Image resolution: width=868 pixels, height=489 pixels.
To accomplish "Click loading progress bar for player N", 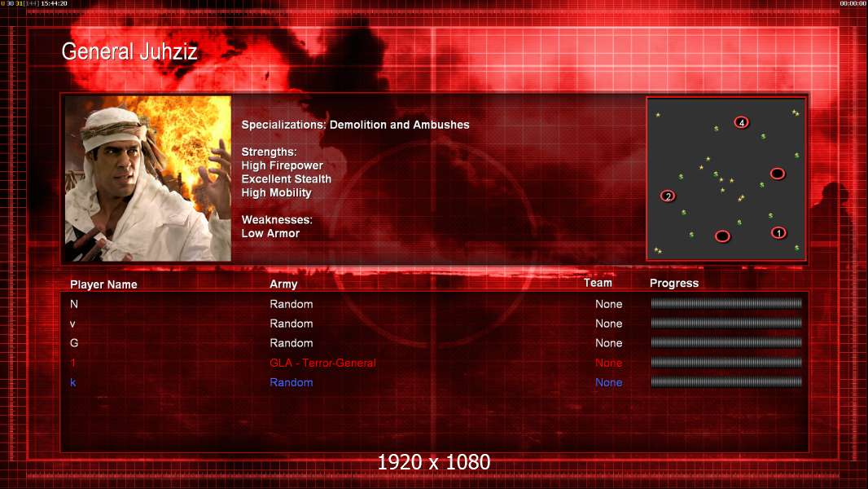I will click(x=726, y=303).
